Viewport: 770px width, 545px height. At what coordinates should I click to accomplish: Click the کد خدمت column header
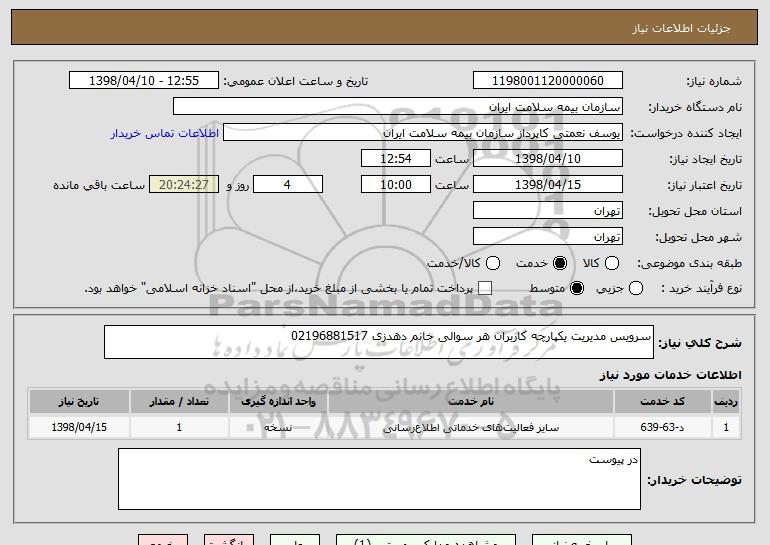pos(662,402)
